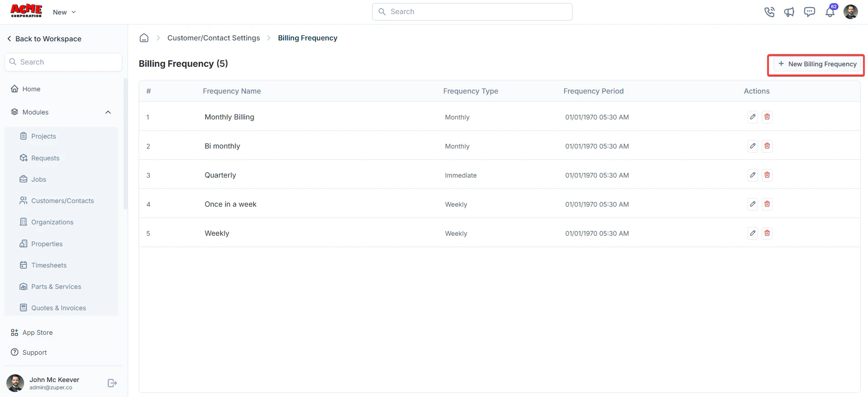The image size is (868, 397).
Task: Click the sidebar Search field
Action: (63, 62)
